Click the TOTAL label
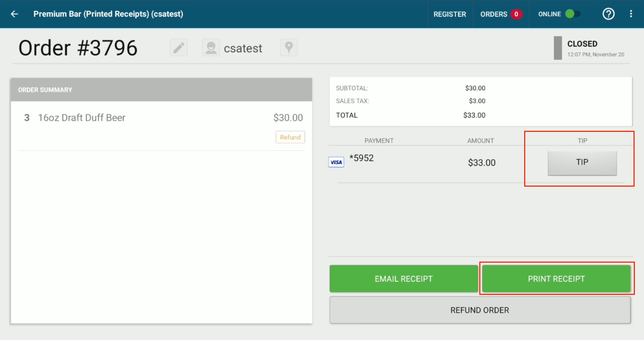The image size is (644, 340). (347, 115)
